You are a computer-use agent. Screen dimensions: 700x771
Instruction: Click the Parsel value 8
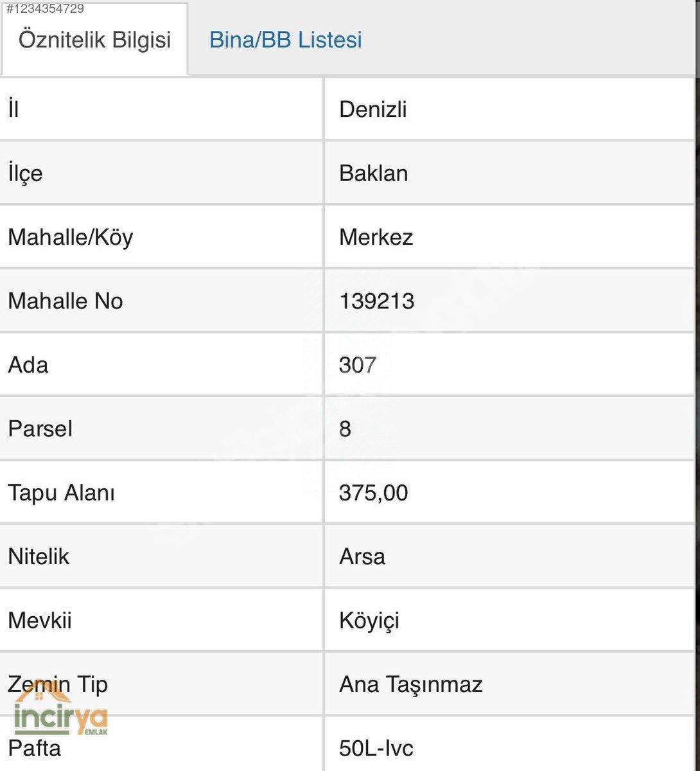(345, 429)
